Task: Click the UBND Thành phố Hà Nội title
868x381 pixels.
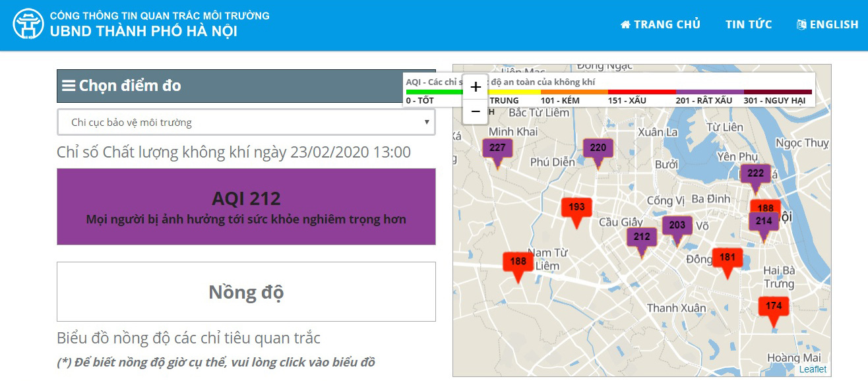Action: [x=144, y=31]
